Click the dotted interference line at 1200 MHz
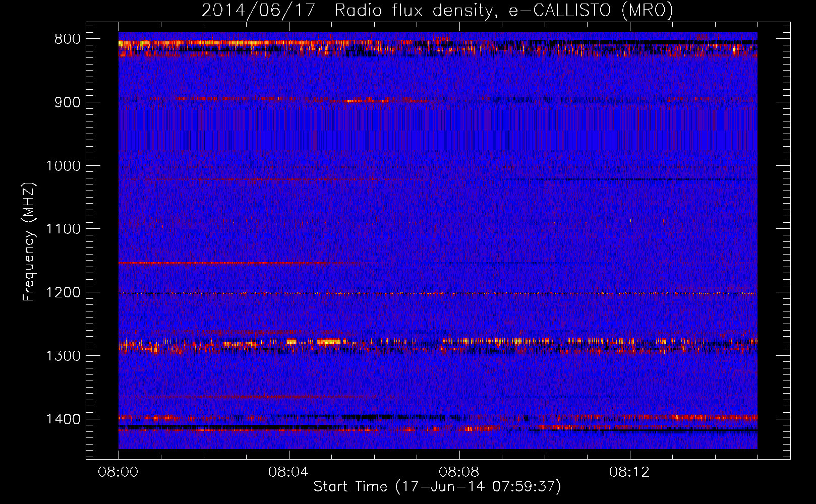Image resolution: width=816 pixels, height=504 pixels. click(x=438, y=293)
